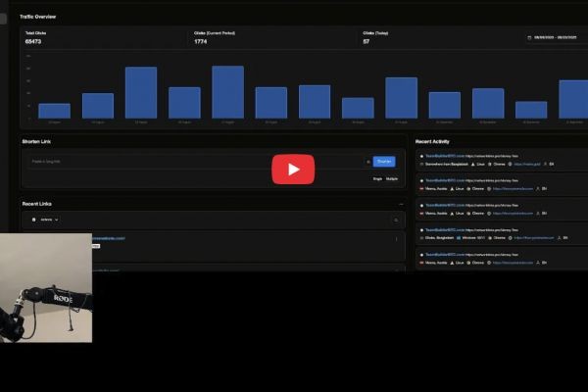Open the date range picker in Traffic Overview

[556, 37]
